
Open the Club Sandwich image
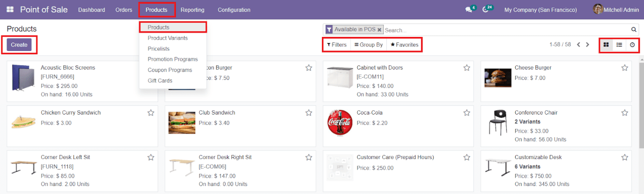click(182, 122)
